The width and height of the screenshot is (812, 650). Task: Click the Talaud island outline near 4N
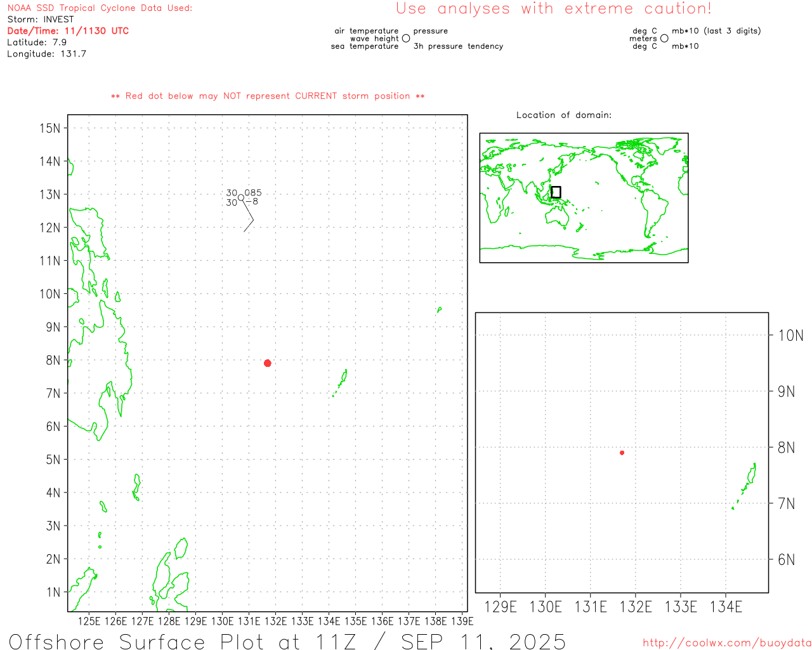(x=136, y=487)
